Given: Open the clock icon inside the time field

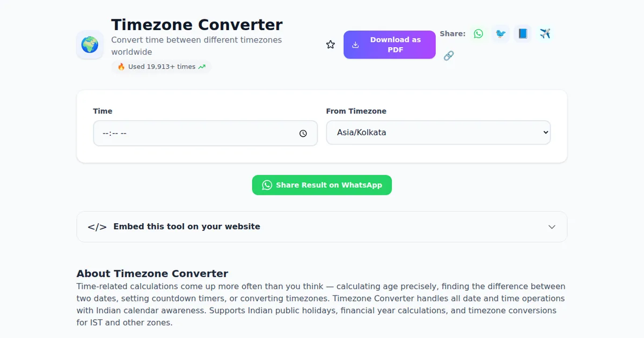Looking at the screenshot, I should 303,133.
